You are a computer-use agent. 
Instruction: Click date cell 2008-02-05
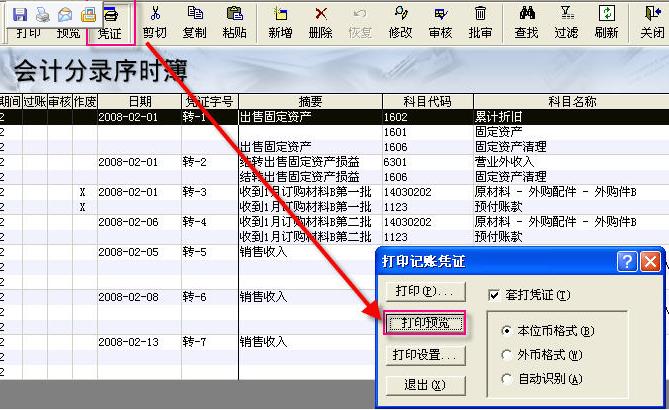click(x=140, y=252)
